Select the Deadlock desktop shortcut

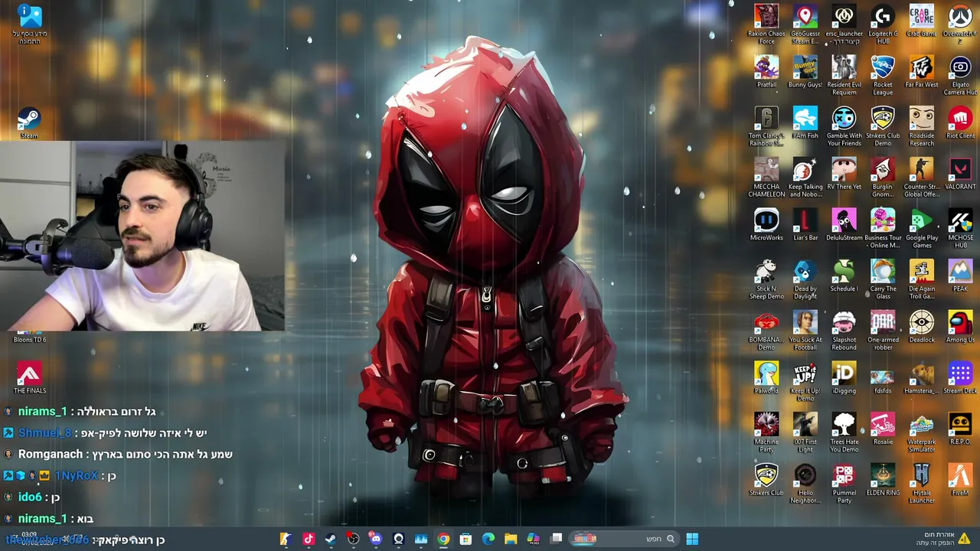[x=921, y=327]
